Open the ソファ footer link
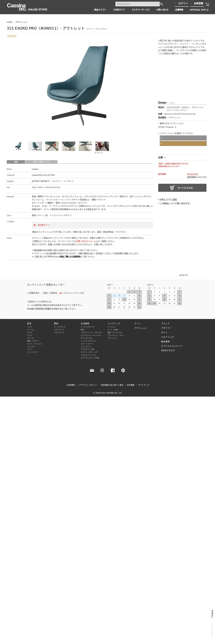The width and height of the screenshot is (215, 644). tap(30, 327)
